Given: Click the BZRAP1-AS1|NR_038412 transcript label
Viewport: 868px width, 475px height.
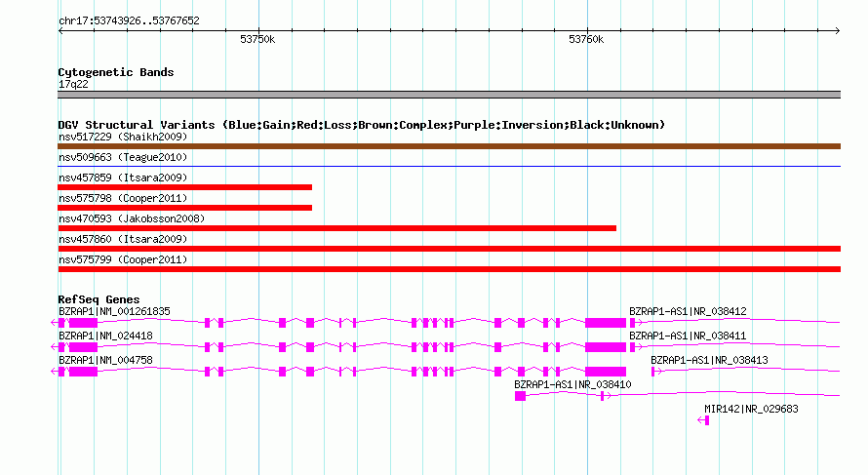Looking at the screenshot, I should click(x=688, y=312).
